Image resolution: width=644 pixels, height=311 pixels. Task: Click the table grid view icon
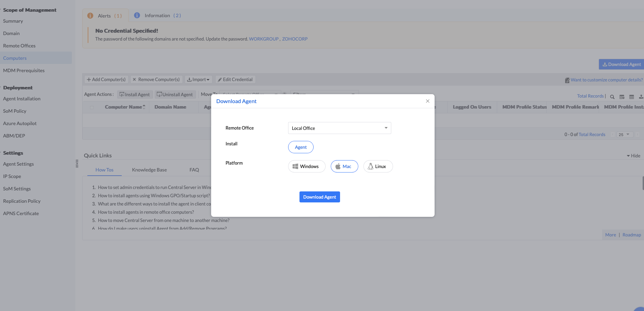pos(631,97)
